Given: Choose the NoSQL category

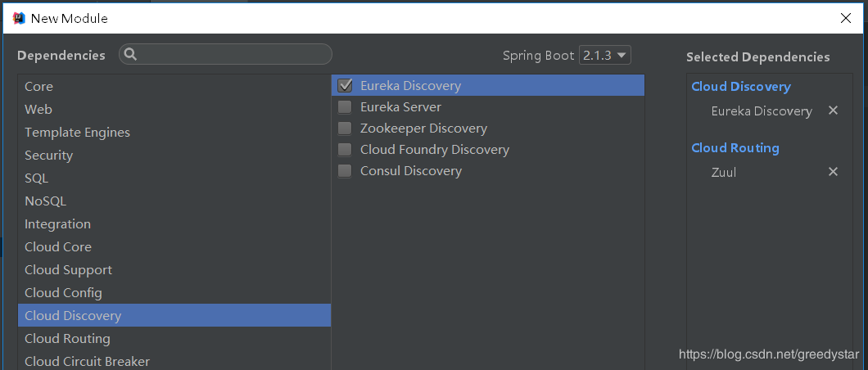Looking at the screenshot, I should [x=174, y=201].
